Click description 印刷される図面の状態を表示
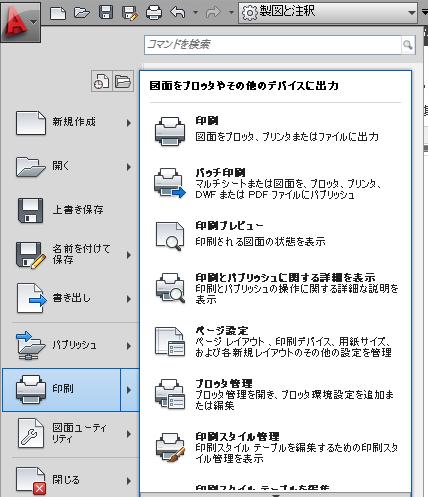 260,241
